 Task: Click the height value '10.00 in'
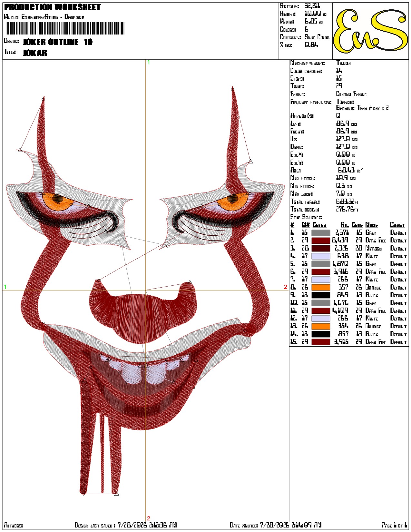pyautogui.click(x=316, y=14)
